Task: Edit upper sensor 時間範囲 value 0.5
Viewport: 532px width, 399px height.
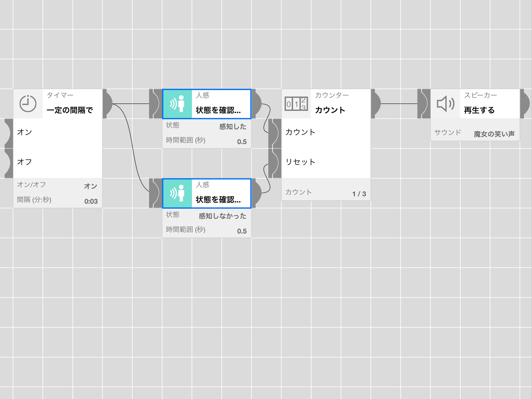Action: click(x=242, y=142)
